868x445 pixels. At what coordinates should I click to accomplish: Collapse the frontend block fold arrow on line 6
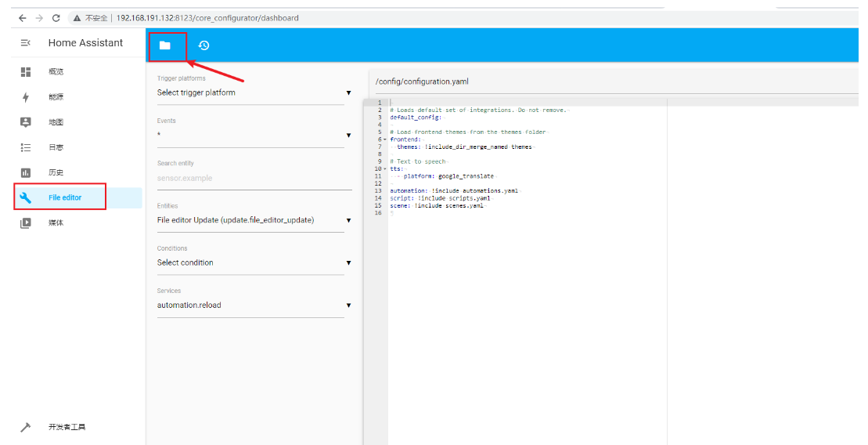385,139
